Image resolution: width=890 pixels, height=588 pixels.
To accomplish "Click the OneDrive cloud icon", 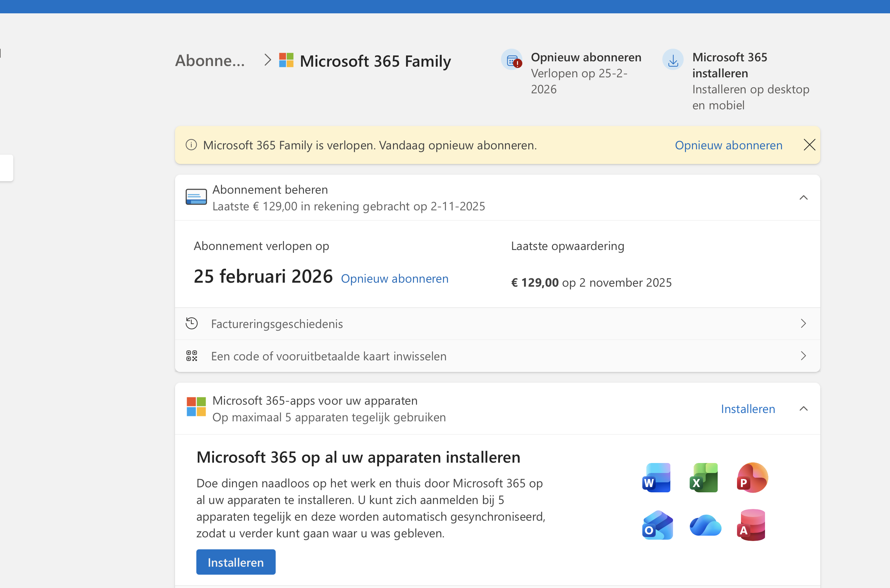I will tap(705, 525).
